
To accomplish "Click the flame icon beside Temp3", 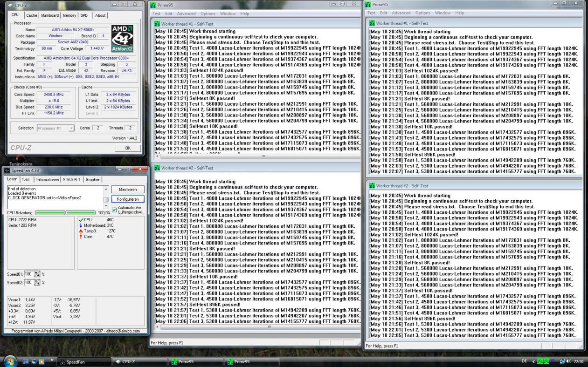I will pos(81,231).
